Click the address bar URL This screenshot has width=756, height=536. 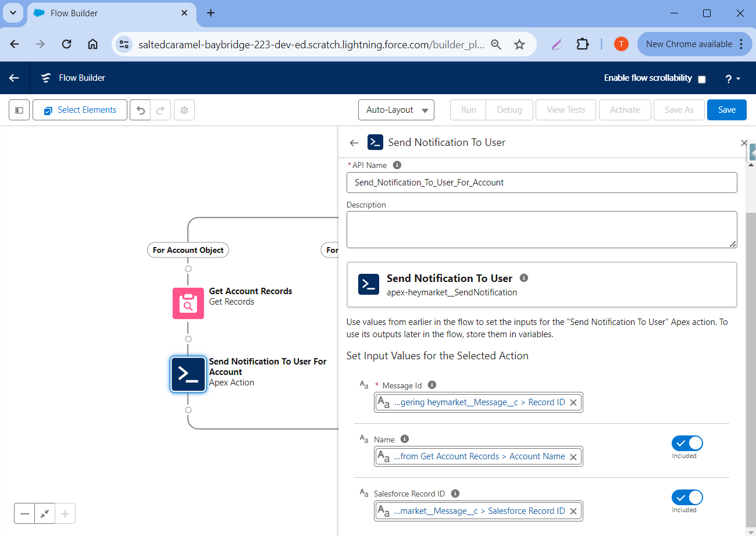coord(311,44)
